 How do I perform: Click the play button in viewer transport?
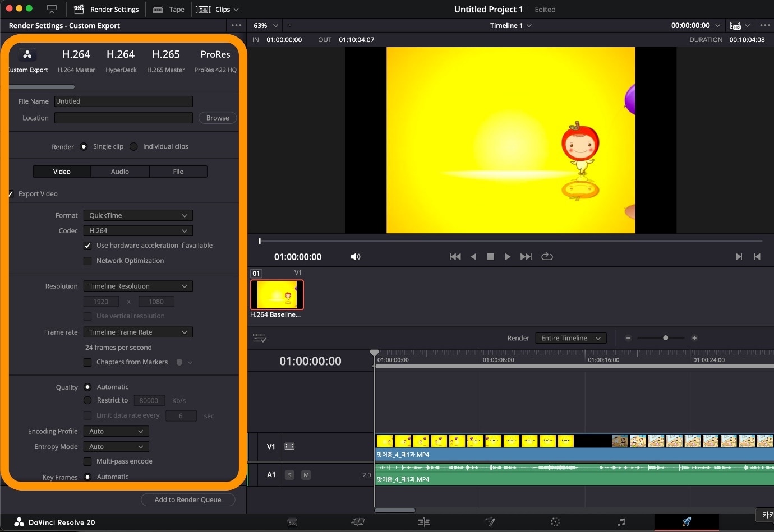pyautogui.click(x=508, y=257)
